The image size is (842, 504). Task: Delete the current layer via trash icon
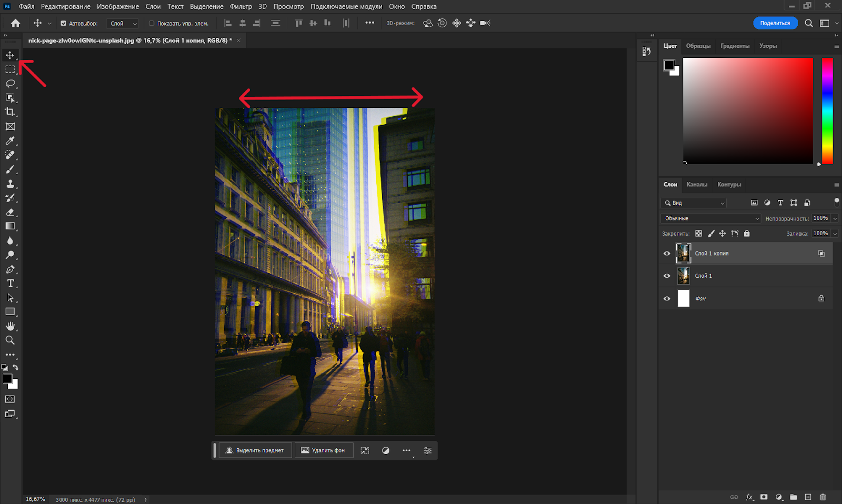823,497
